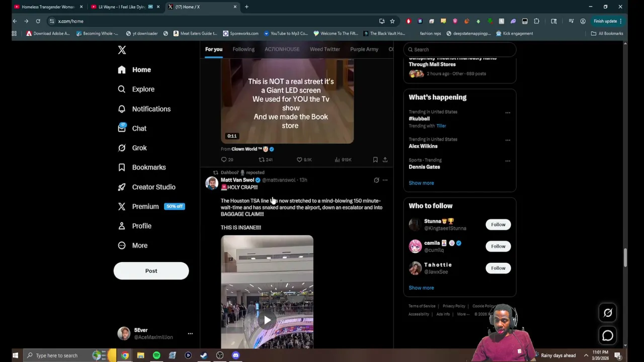The height and width of the screenshot is (362, 644).
Task: Select the For you timeline tab
Action: click(213, 49)
